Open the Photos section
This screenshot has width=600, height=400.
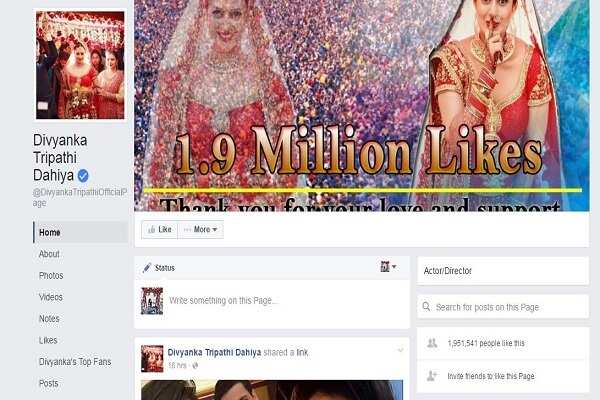(51, 276)
